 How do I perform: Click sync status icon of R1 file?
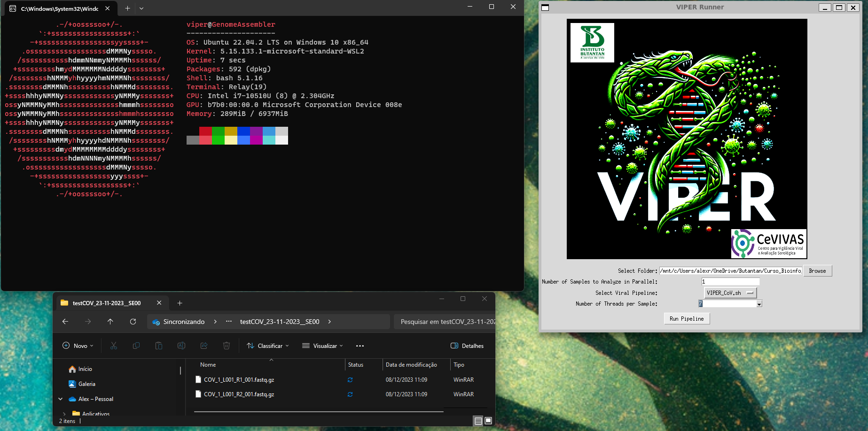click(350, 380)
